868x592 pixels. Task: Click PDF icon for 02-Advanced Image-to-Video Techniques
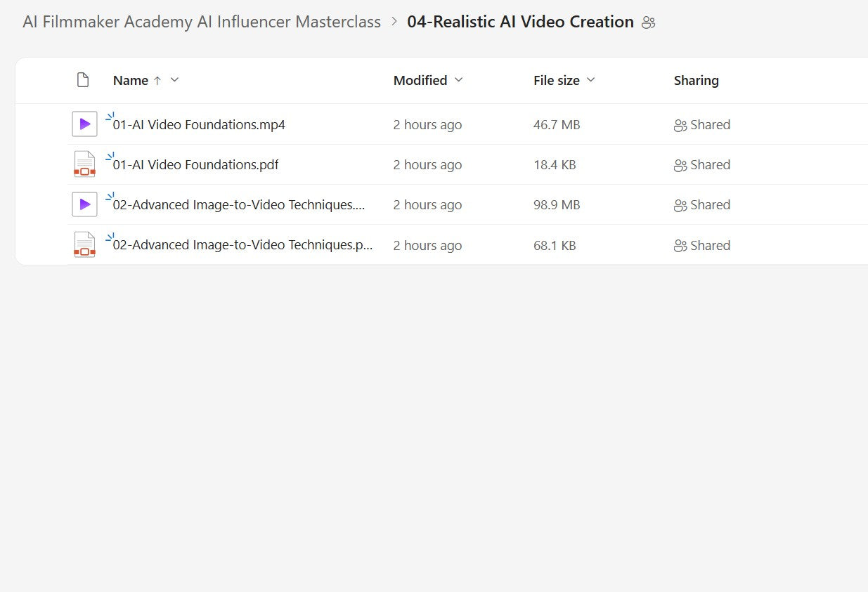[x=84, y=245]
